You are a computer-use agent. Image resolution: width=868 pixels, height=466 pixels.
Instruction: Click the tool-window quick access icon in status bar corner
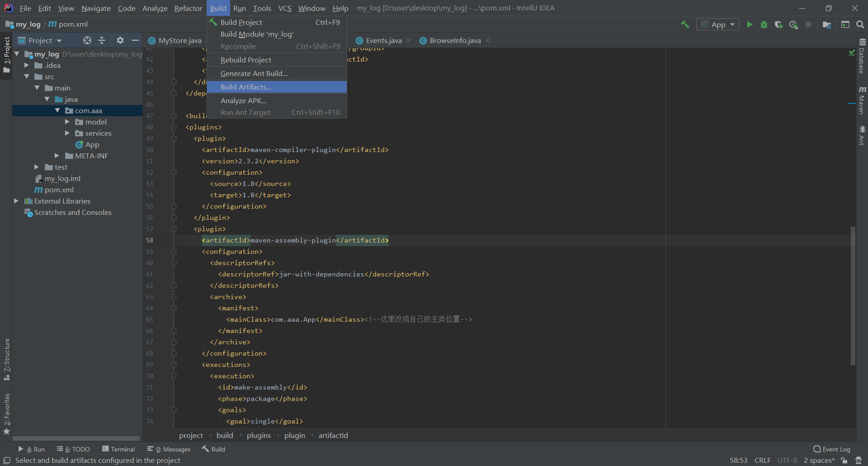click(x=7, y=461)
